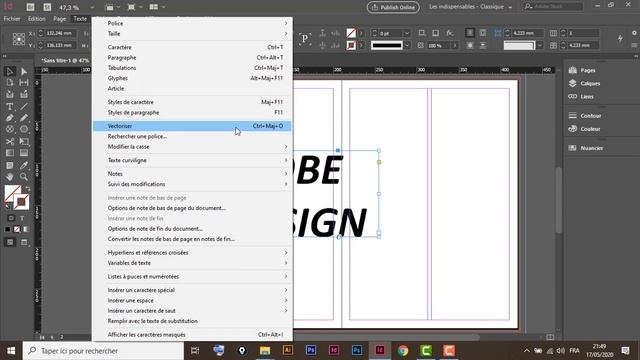Expand Modifier la casse submenu
The width and height of the screenshot is (640, 360).
[192, 147]
